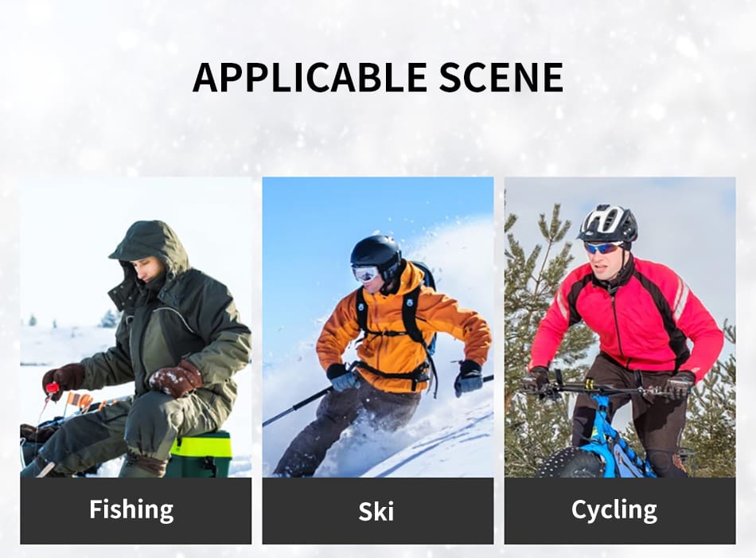
Task: Click the Fishing label banner
Action: tap(135, 511)
